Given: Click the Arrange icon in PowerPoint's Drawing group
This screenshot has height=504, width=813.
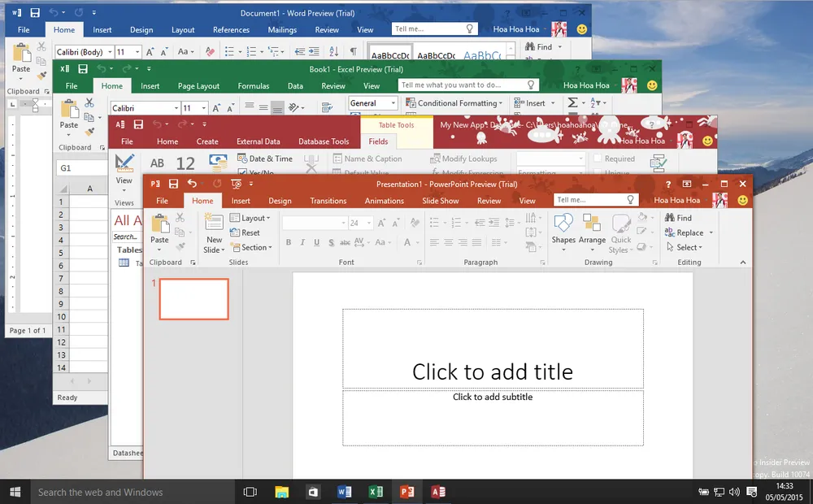Looking at the screenshot, I should point(592,226).
